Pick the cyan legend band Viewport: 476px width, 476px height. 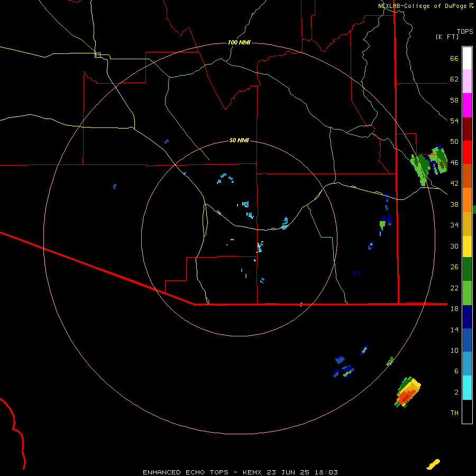pyautogui.click(x=467, y=388)
